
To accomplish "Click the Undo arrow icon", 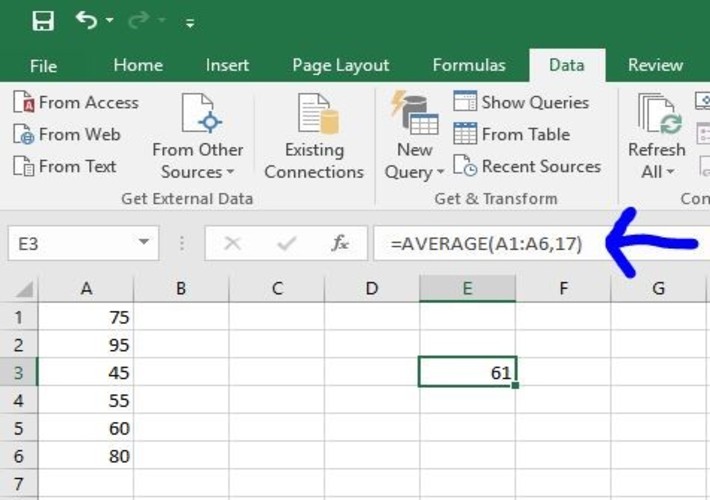I will [86, 20].
